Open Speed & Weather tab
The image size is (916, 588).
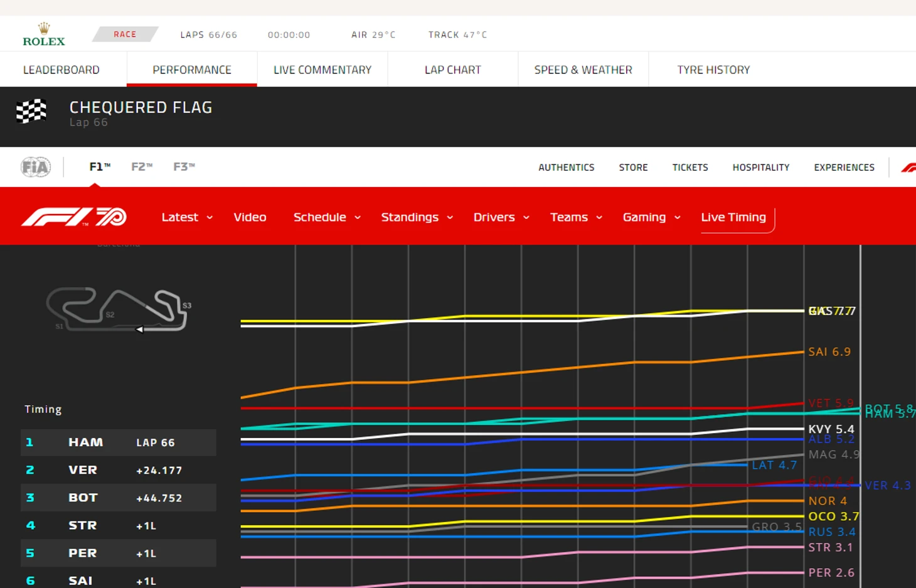point(583,70)
